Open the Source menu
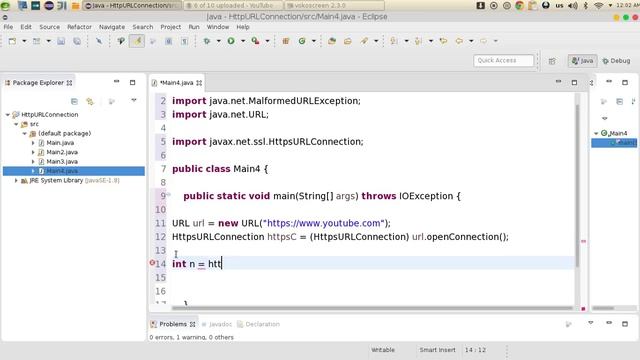 click(49, 27)
